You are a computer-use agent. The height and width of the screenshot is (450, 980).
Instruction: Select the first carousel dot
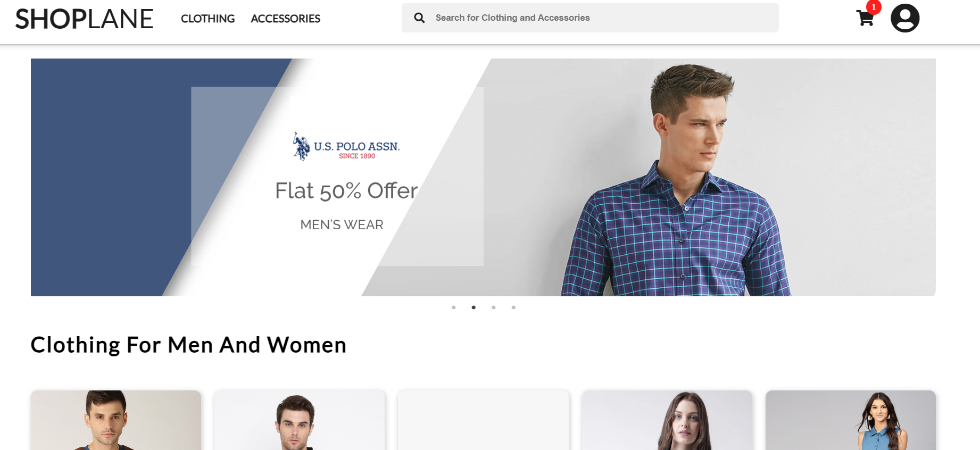click(454, 307)
